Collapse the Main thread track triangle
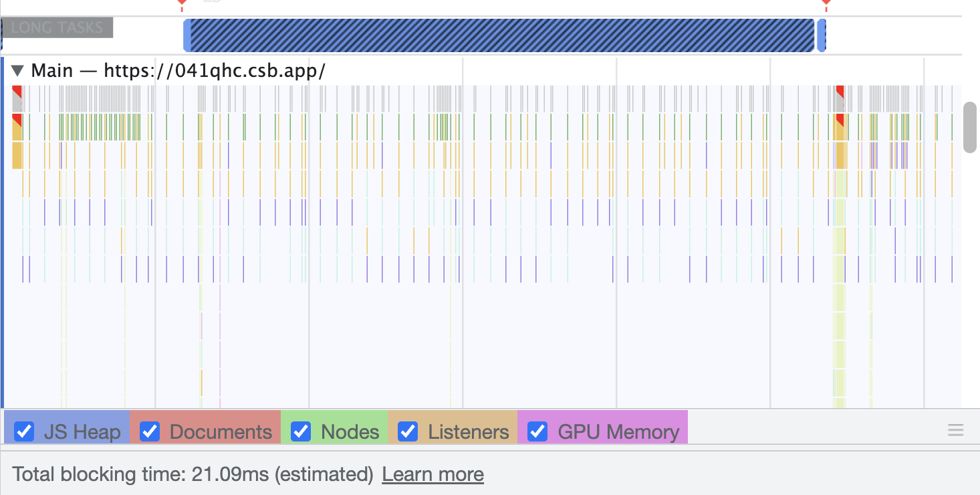The width and height of the screenshot is (980, 495). 18,70
